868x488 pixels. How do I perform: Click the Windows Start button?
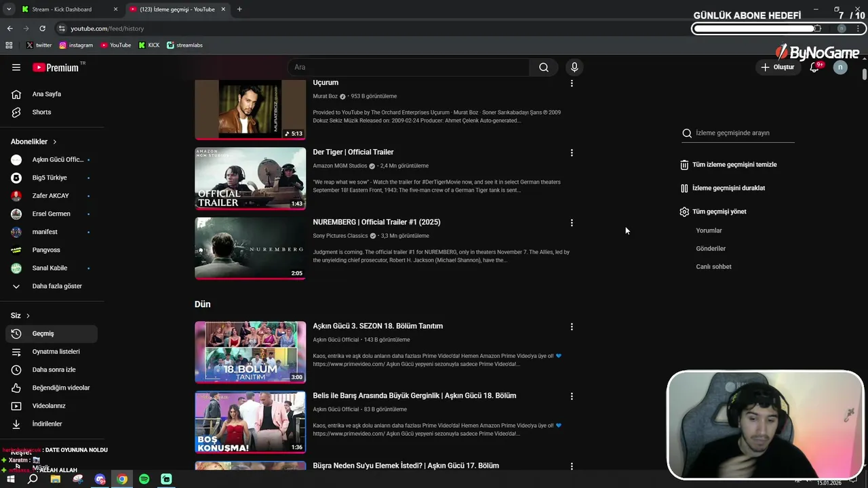[x=10, y=479]
